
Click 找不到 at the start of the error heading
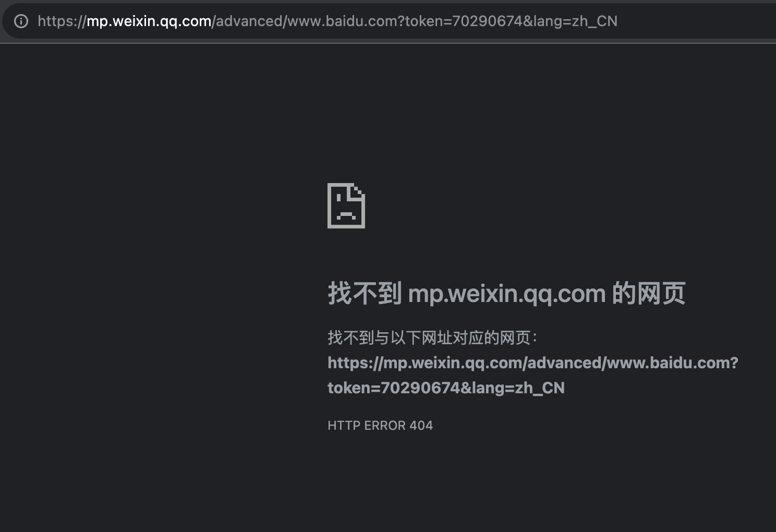click(365, 293)
